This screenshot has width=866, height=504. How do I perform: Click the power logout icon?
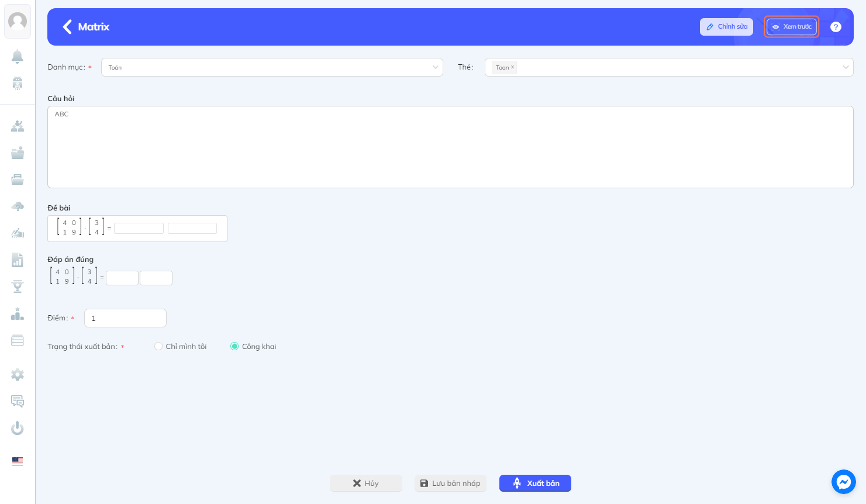point(18,428)
